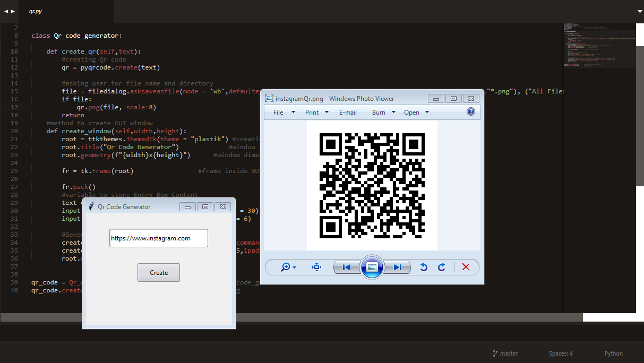This screenshot has height=363, width=644.
Task: Click the Photo Viewer title bar app icon
Action: tap(269, 98)
